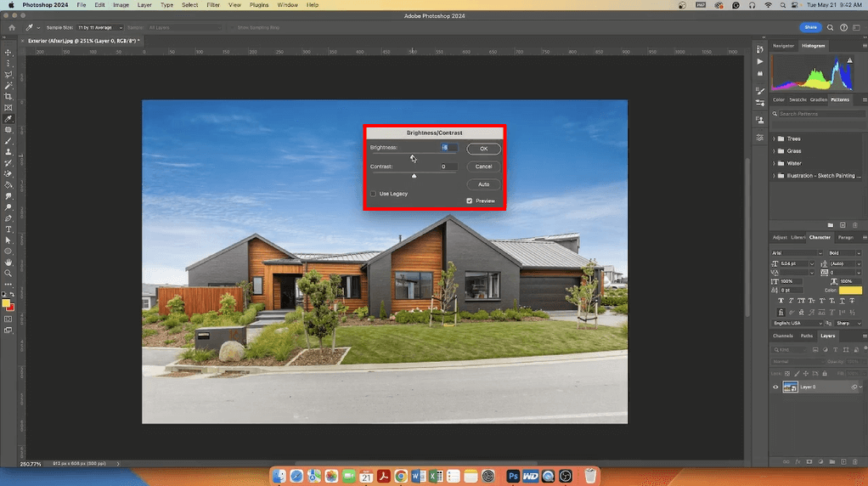Select the Frame tool
The height and width of the screenshot is (486, 868).
tap(8, 108)
